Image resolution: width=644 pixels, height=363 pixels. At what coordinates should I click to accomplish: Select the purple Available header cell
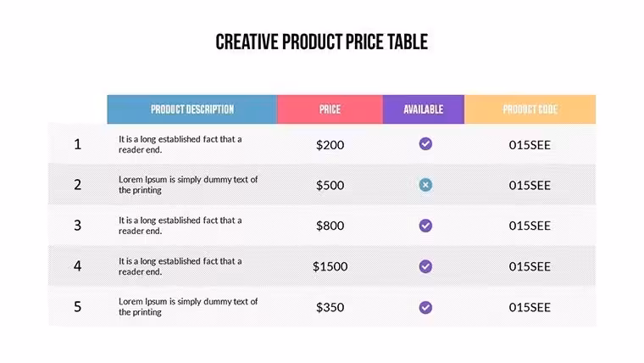tap(424, 109)
